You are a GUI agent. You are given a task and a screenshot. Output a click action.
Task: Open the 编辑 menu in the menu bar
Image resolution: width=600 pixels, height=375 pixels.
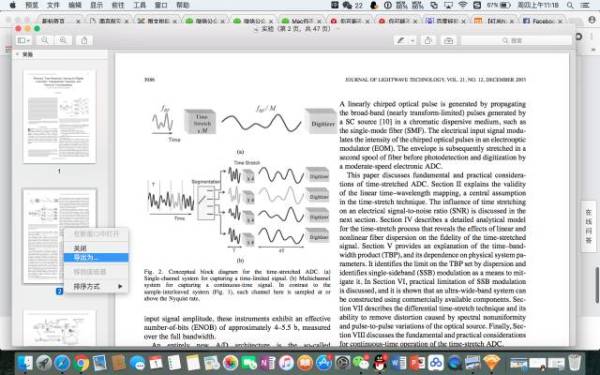[75, 5]
